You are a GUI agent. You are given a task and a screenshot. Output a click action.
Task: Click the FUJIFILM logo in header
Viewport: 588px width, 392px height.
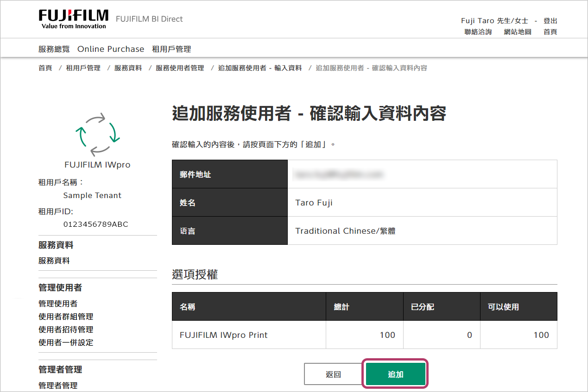[73, 19]
